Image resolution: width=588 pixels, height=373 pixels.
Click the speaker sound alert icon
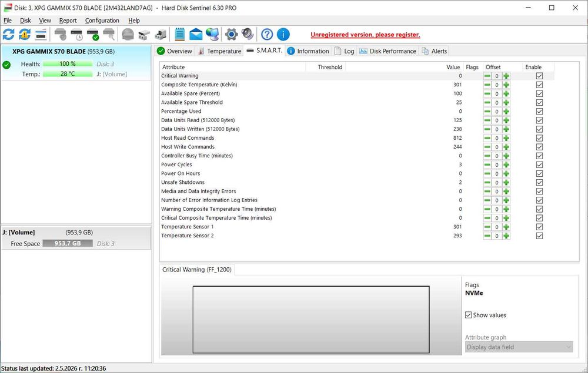point(248,35)
